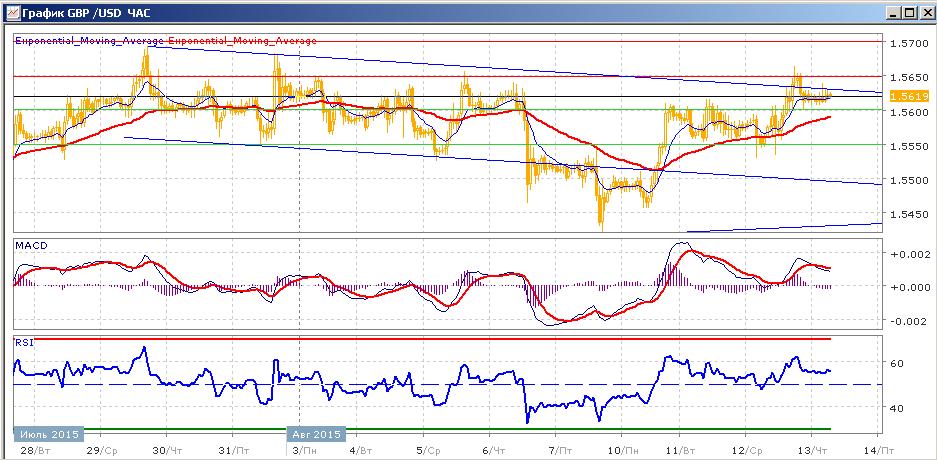This screenshot has width=937, height=461.
Task: Select the Авг 2015 month marker
Action: tap(317, 434)
